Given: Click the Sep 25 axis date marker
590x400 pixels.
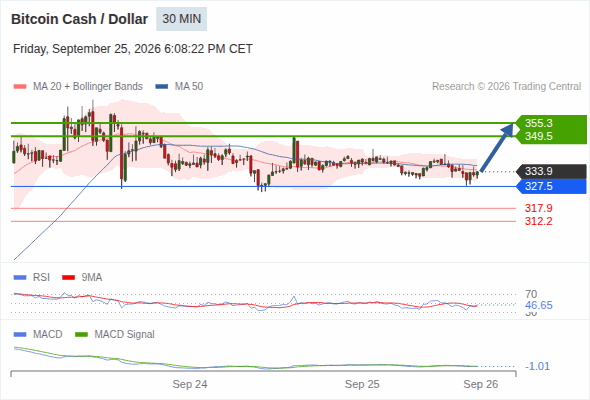Looking at the screenshot, I should click(x=362, y=384).
